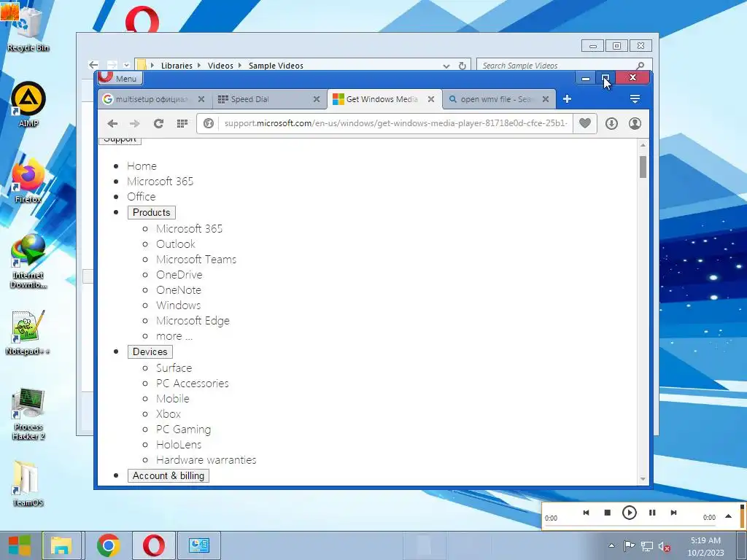Image resolution: width=747 pixels, height=560 pixels.
Task: Skip to previous track in mini player
Action: tap(586, 513)
